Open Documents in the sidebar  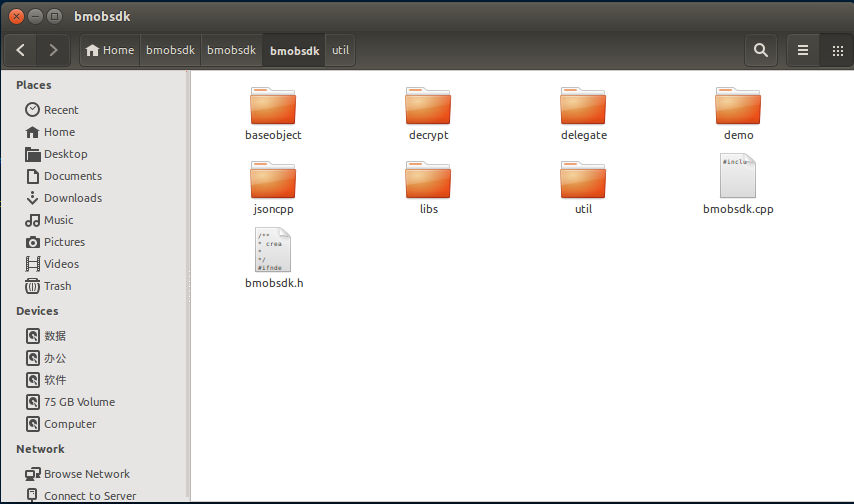pyautogui.click(x=63, y=176)
